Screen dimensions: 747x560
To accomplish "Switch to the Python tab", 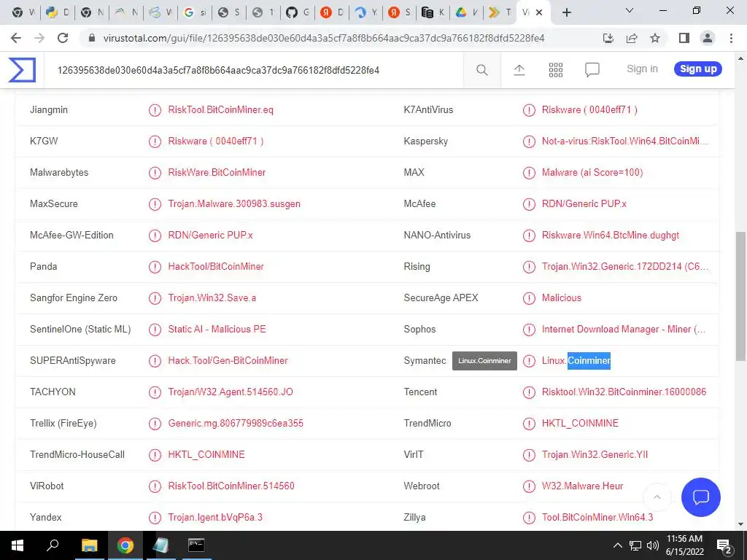I will 58,12.
